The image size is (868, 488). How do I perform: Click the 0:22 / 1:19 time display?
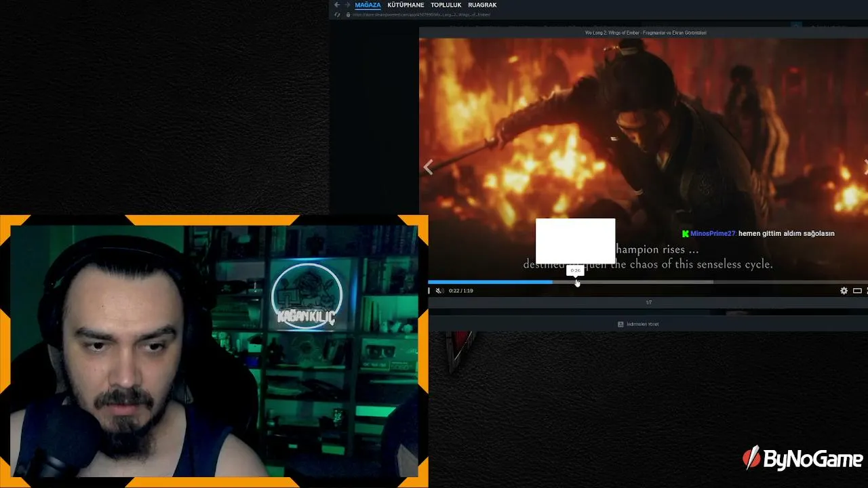pyautogui.click(x=461, y=291)
